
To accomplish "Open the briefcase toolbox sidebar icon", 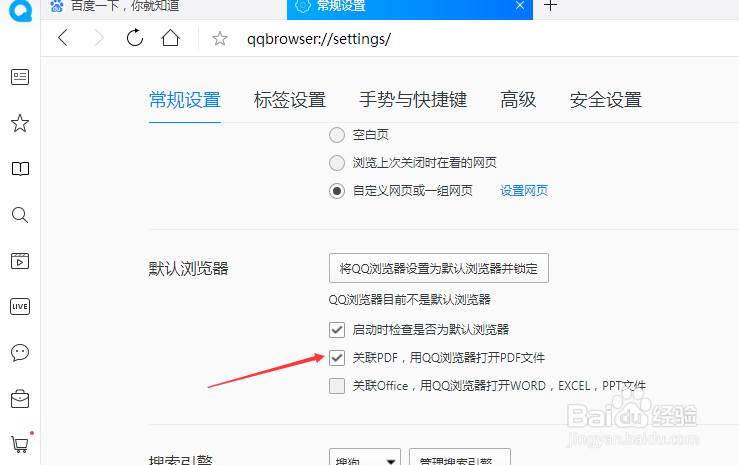I will (x=20, y=399).
